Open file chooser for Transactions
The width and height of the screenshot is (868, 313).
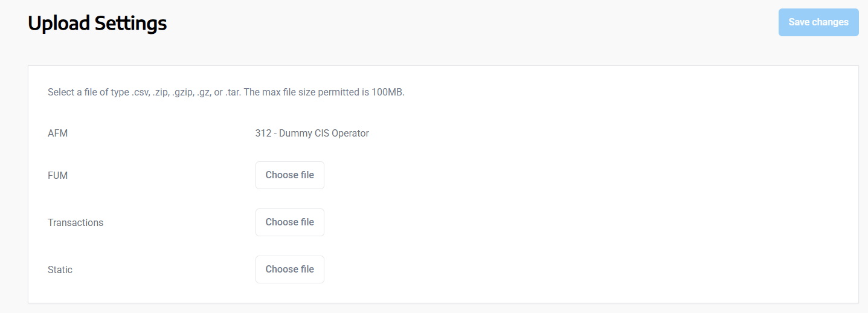pos(289,222)
